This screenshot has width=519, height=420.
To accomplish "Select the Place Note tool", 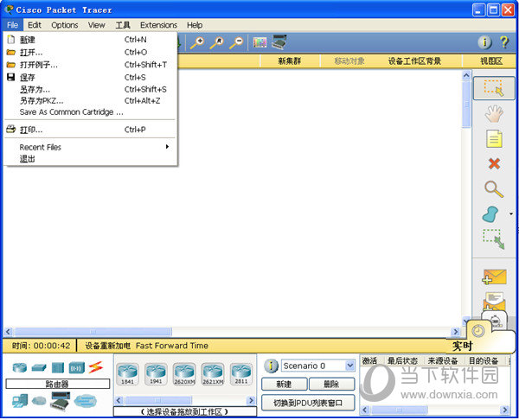I will pyautogui.click(x=494, y=139).
